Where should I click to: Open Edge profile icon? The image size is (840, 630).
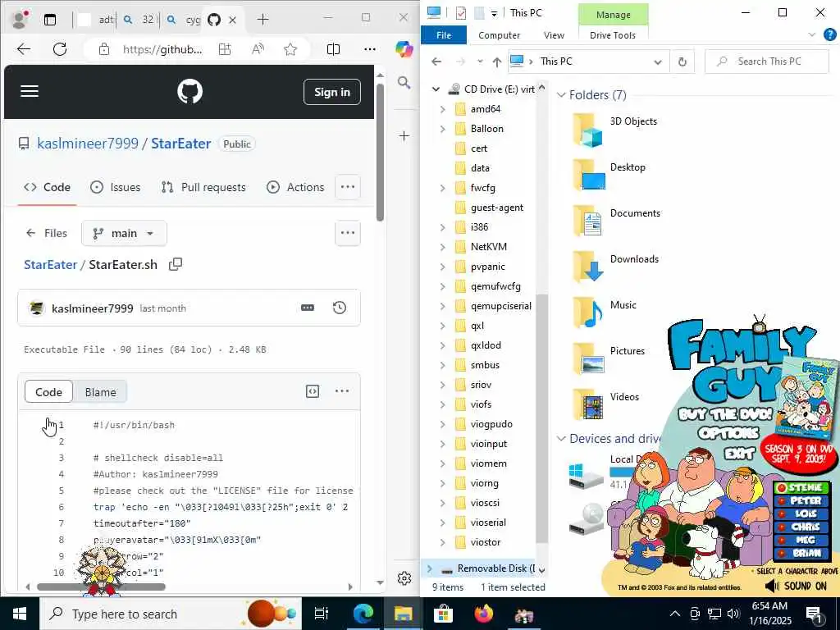coord(20,20)
